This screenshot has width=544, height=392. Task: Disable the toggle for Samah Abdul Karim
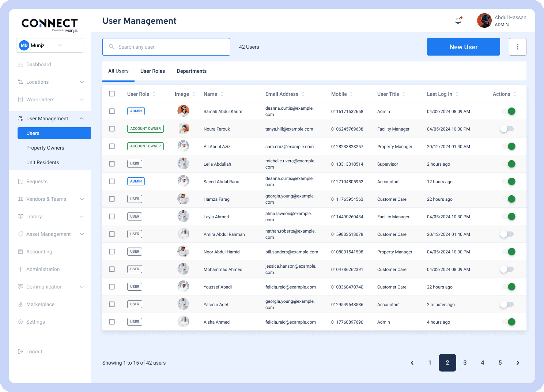click(508, 111)
